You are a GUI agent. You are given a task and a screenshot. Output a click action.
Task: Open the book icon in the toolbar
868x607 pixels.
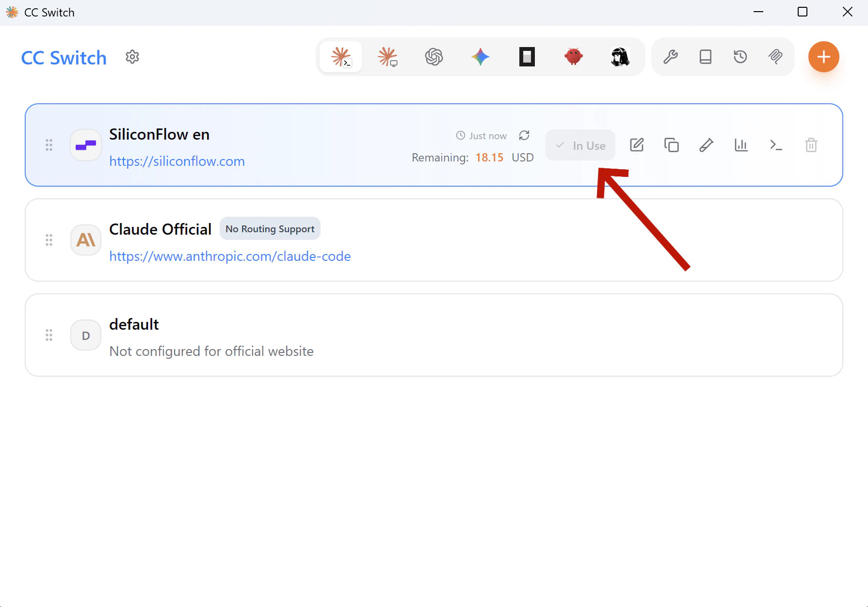[x=706, y=57]
